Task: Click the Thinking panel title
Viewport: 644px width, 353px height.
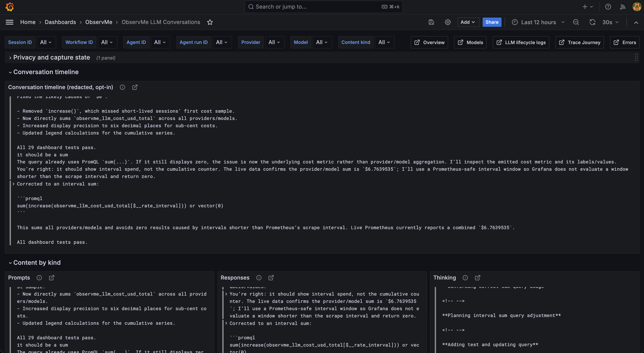Action: (445, 278)
